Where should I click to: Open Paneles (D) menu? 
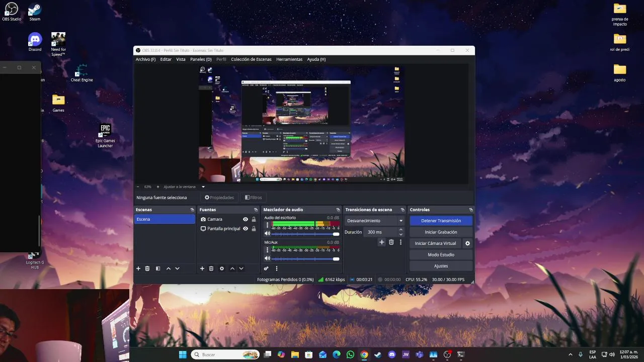pos(201,59)
